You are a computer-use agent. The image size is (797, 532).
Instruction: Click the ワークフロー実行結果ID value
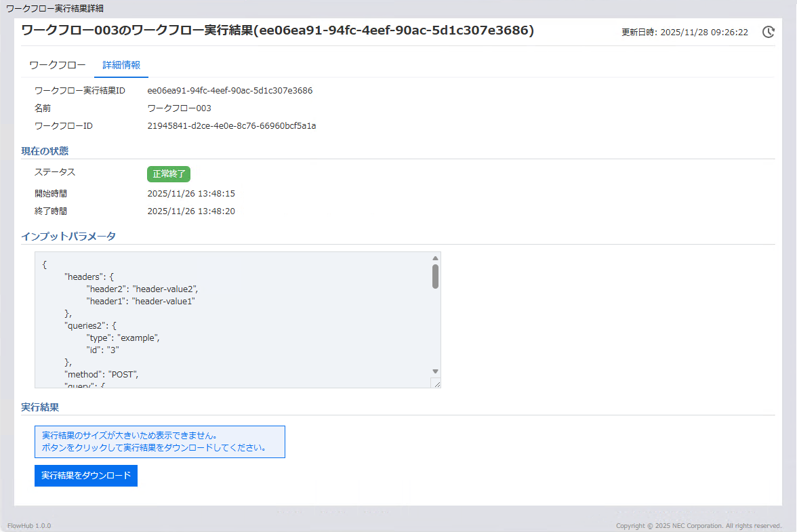230,90
